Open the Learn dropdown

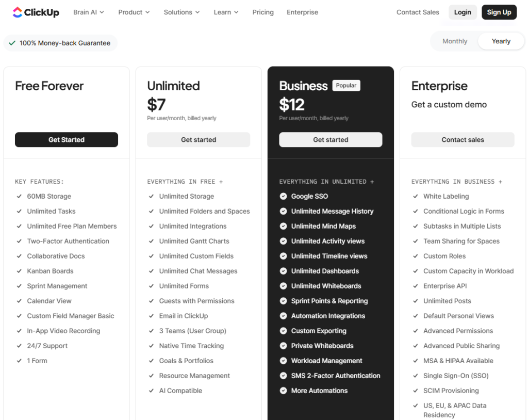pyautogui.click(x=226, y=12)
